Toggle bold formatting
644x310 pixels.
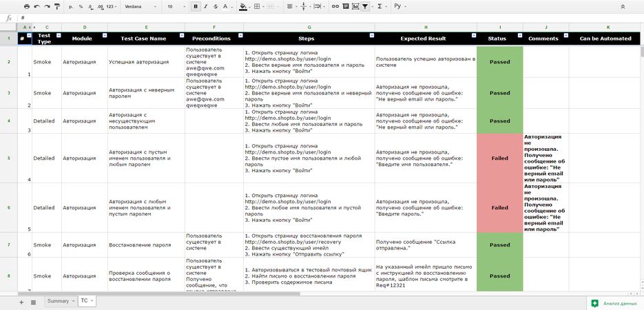[x=196, y=6]
